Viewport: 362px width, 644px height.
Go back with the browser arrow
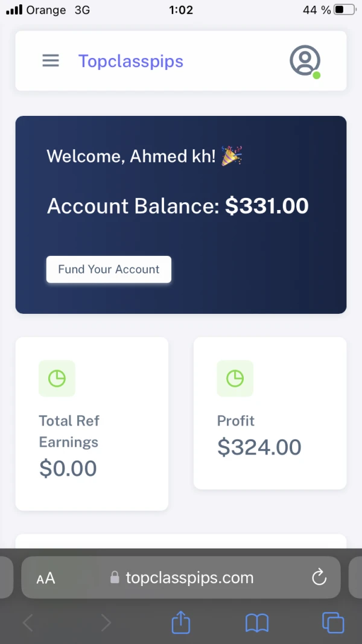[28, 622]
